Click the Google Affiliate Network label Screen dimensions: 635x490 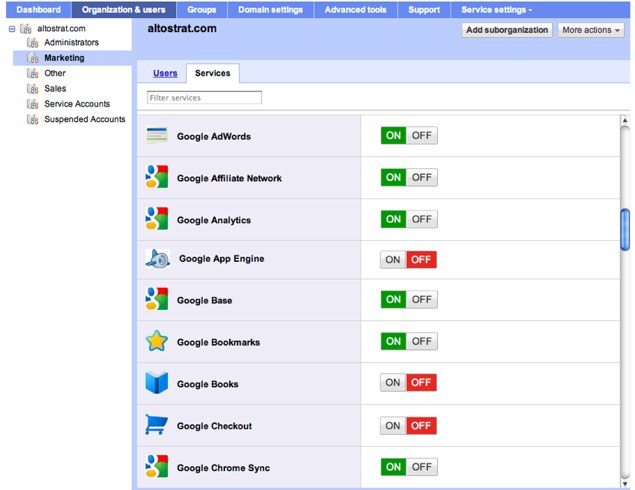pos(229,178)
